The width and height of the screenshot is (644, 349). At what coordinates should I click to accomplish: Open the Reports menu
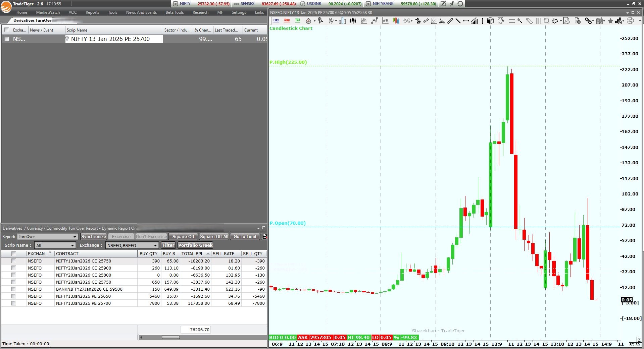pyautogui.click(x=92, y=12)
